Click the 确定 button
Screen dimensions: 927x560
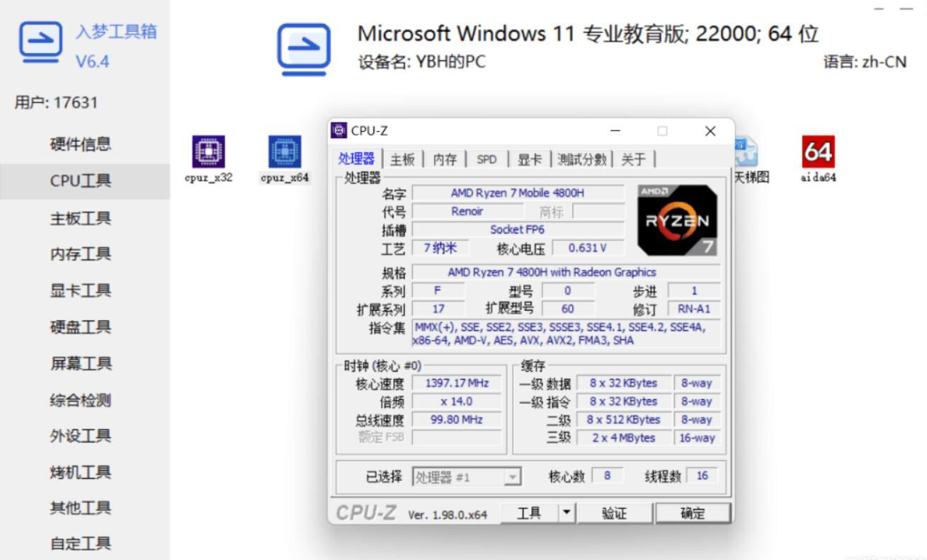tap(693, 513)
